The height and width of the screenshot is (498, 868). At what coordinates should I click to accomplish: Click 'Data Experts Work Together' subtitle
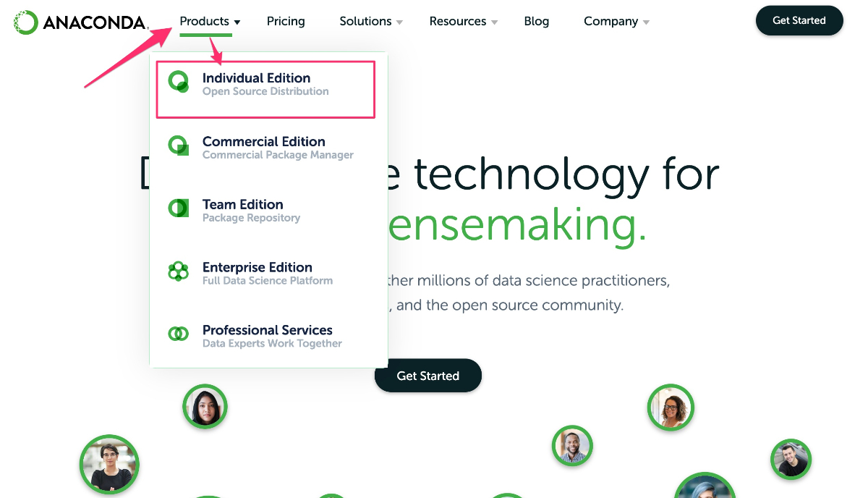[272, 344]
